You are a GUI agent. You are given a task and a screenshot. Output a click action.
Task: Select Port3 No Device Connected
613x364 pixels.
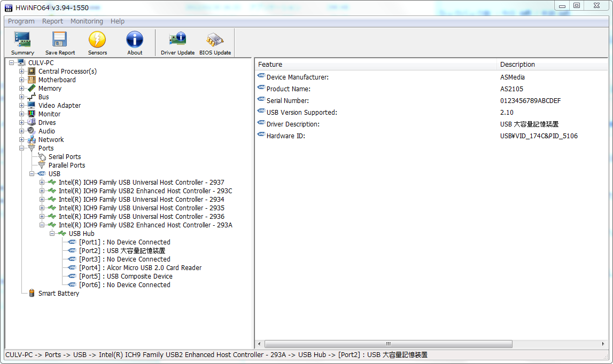click(x=125, y=259)
